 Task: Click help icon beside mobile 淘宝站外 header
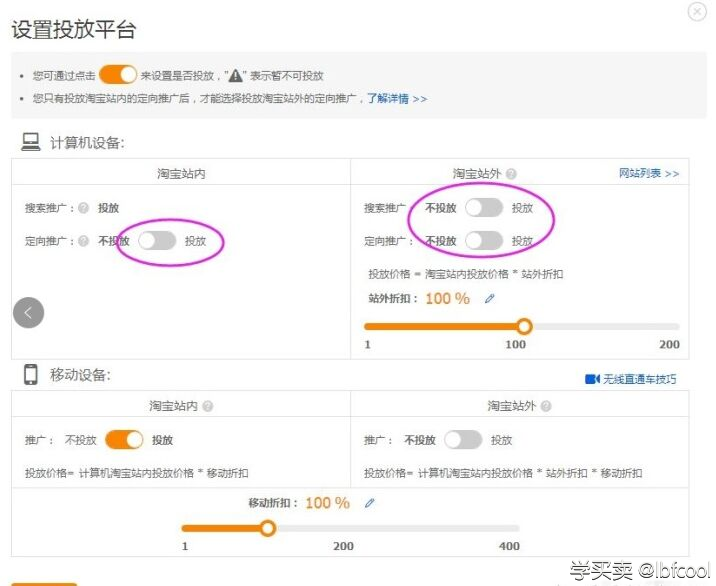(546, 406)
